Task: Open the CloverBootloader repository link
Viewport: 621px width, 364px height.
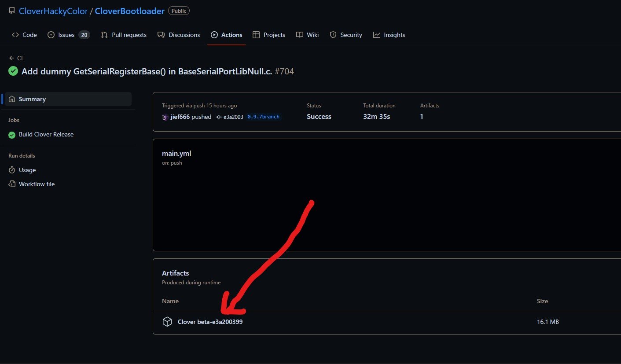Action: click(x=131, y=11)
